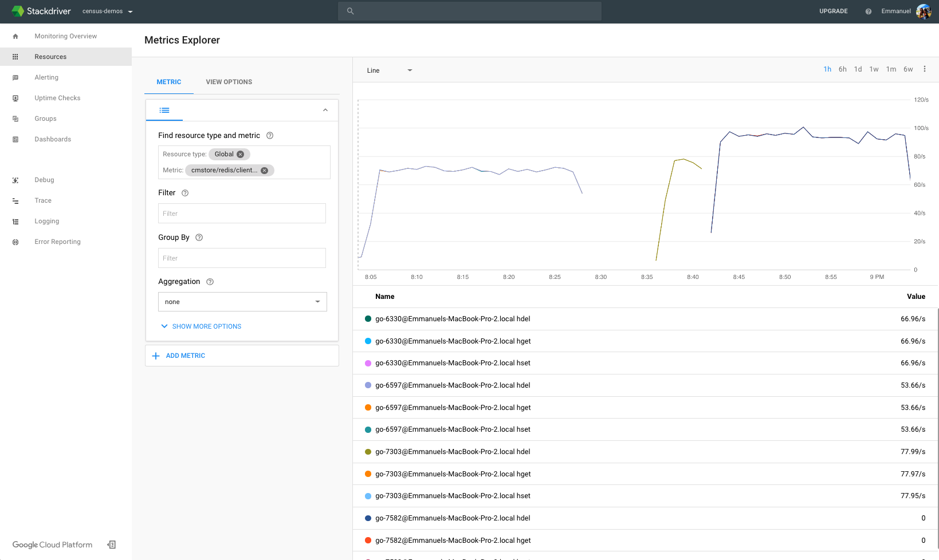
Task: Open Emmanuel's profile avatar
Action: (x=924, y=11)
